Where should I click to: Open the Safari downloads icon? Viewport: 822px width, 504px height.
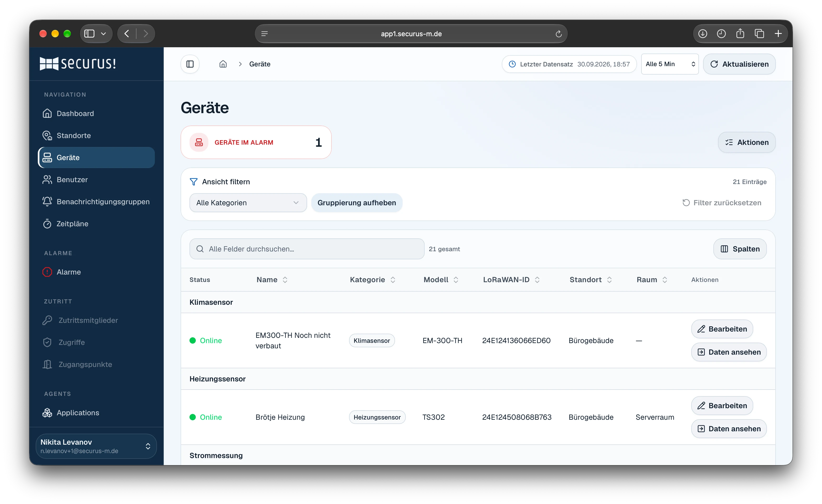pyautogui.click(x=703, y=34)
